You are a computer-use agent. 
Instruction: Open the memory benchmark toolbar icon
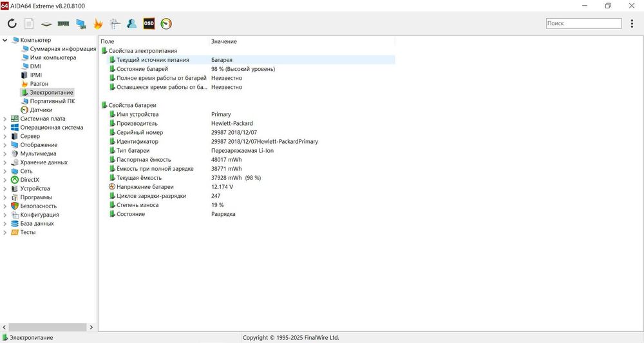point(63,23)
